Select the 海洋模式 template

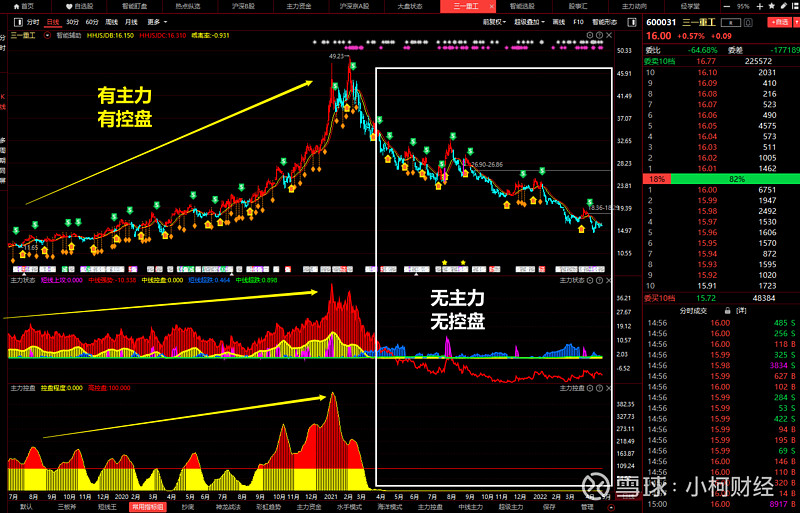click(390, 507)
